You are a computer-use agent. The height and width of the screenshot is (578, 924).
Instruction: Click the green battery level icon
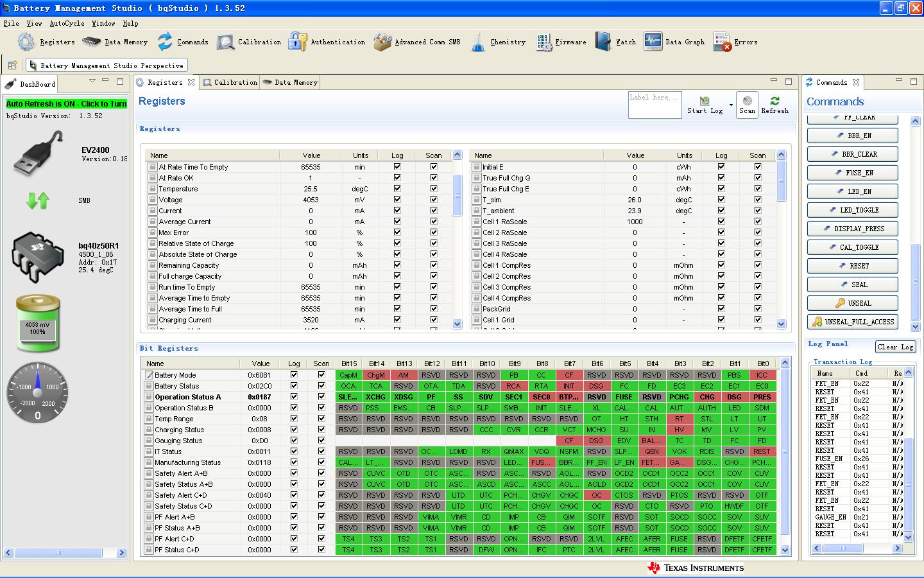[38, 324]
